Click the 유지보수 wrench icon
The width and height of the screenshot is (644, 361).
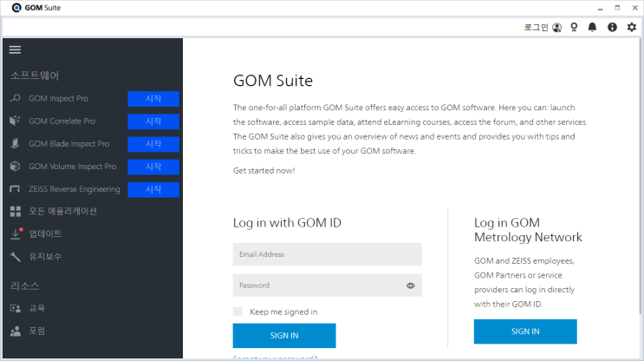click(16, 257)
